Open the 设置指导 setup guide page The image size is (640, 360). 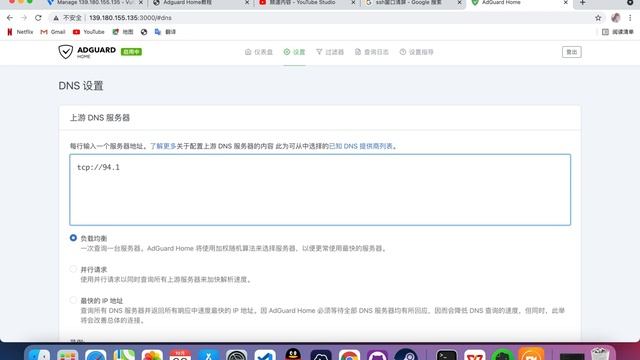[416, 52]
